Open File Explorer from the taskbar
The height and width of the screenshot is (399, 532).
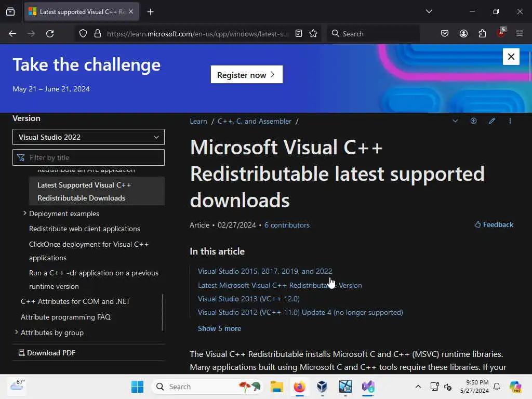pos(276,387)
